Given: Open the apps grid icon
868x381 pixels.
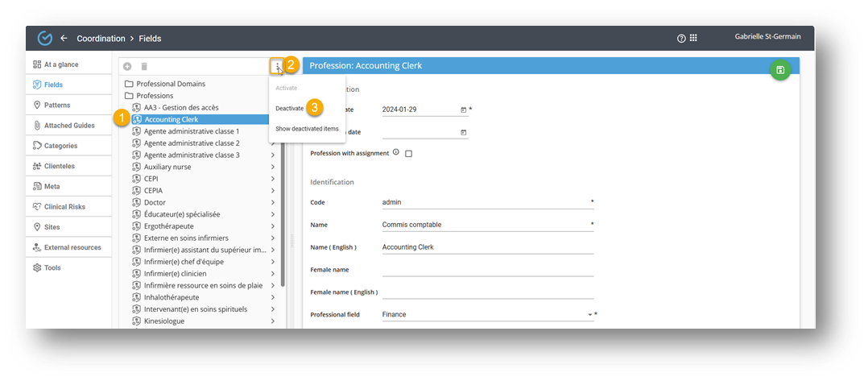Looking at the screenshot, I should [693, 38].
